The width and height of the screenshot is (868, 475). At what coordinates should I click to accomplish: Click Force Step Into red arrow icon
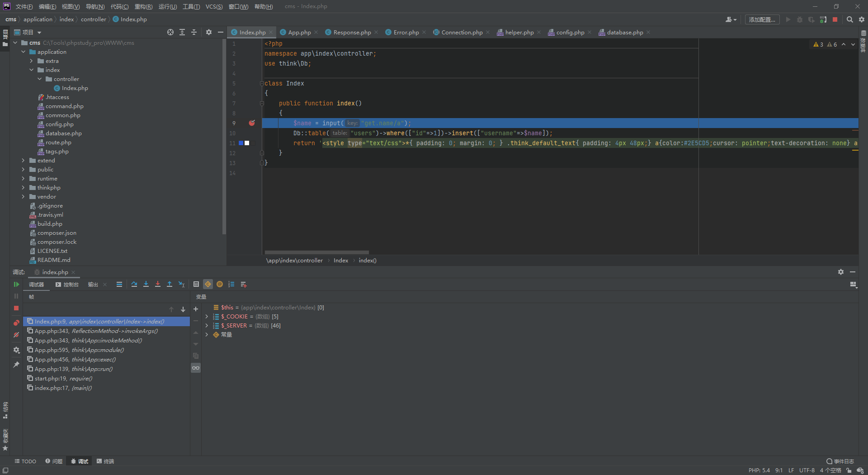point(158,285)
